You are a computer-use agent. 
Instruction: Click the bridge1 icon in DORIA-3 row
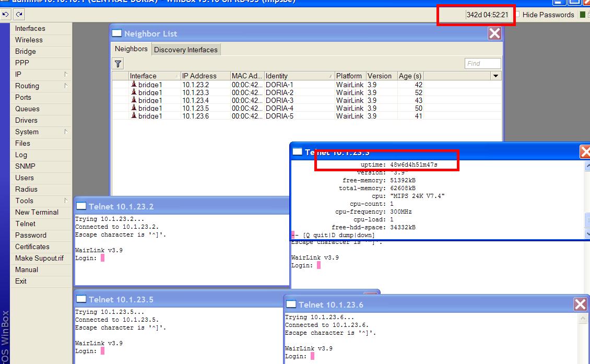pyautogui.click(x=134, y=100)
